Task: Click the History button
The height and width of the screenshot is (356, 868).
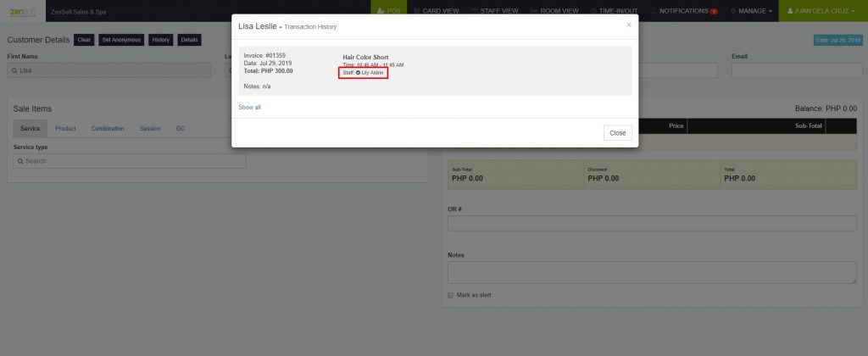Action: pos(160,40)
